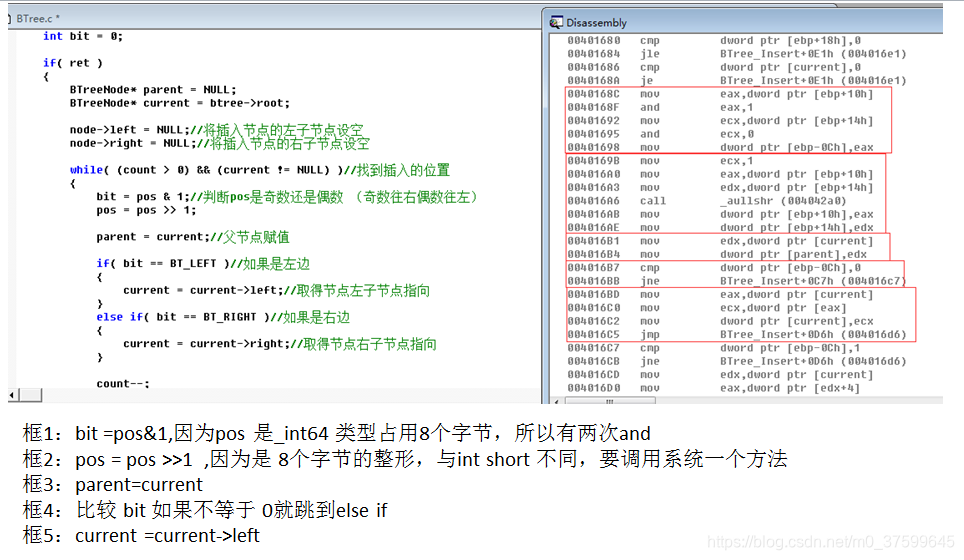This screenshot has width=964, height=560.
Task: Click the 'current = current->right;' code line
Action: click(x=280, y=344)
